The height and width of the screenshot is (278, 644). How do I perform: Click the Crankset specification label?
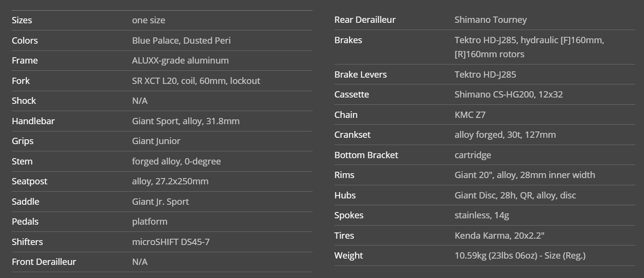(x=352, y=135)
